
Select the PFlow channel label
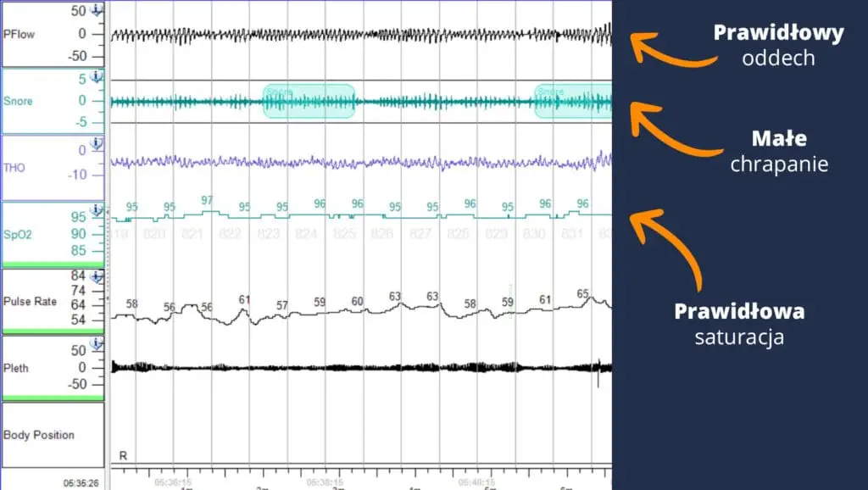[x=19, y=34]
